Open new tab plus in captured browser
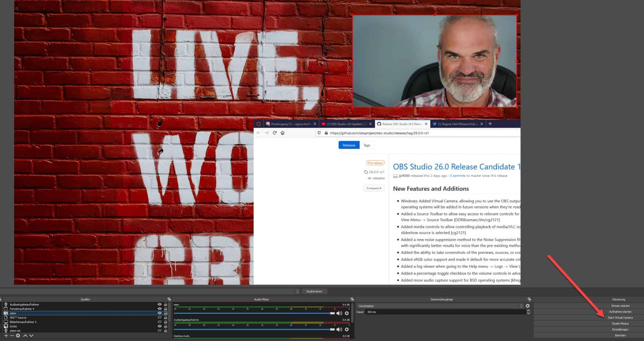The height and width of the screenshot is (341, 644). [490, 124]
